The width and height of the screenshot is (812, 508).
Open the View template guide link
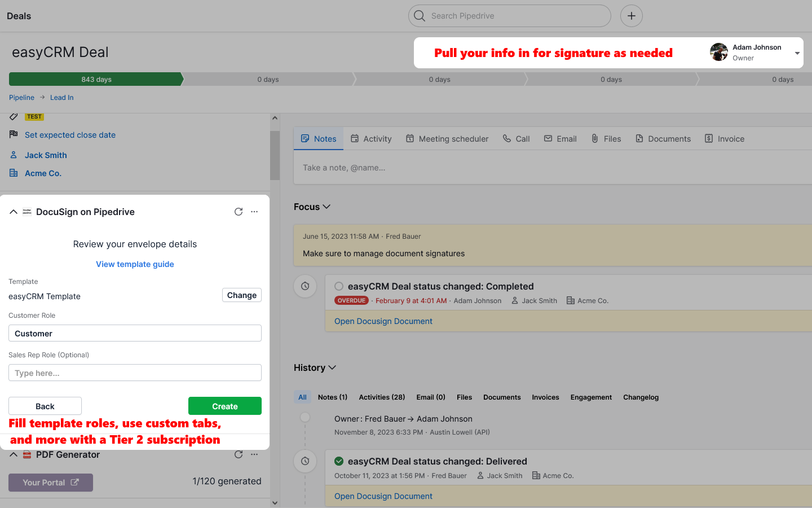[135, 264]
